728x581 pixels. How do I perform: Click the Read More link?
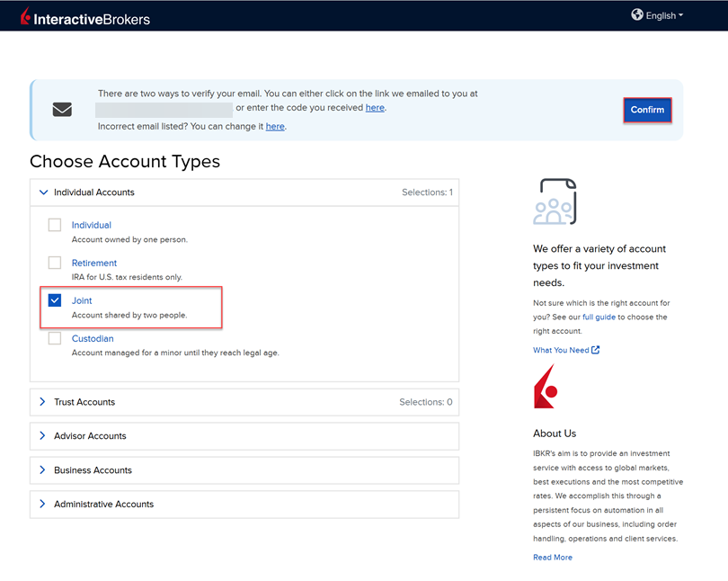tap(552, 558)
